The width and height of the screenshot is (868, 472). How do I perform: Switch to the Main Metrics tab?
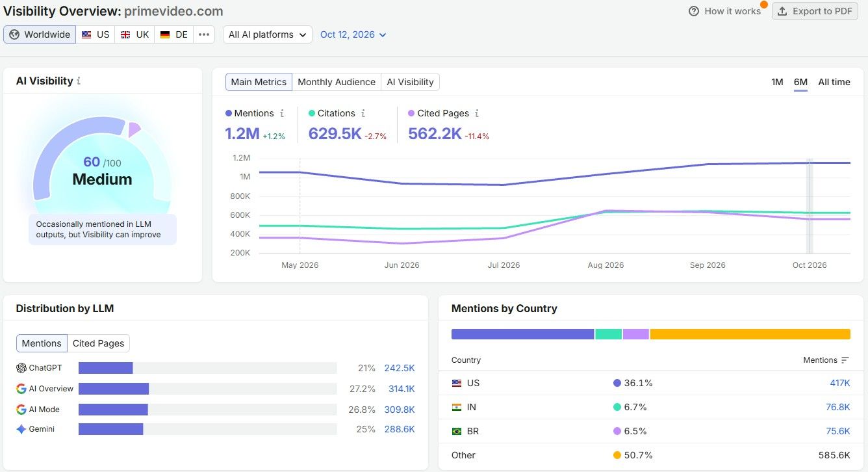pyautogui.click(x=259, y=82)
